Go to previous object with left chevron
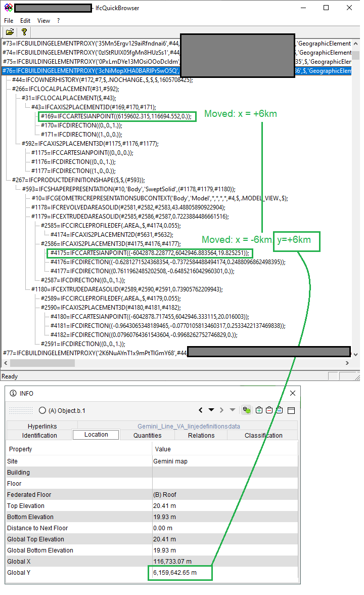364x595 pixels. [x=201, y=410]
